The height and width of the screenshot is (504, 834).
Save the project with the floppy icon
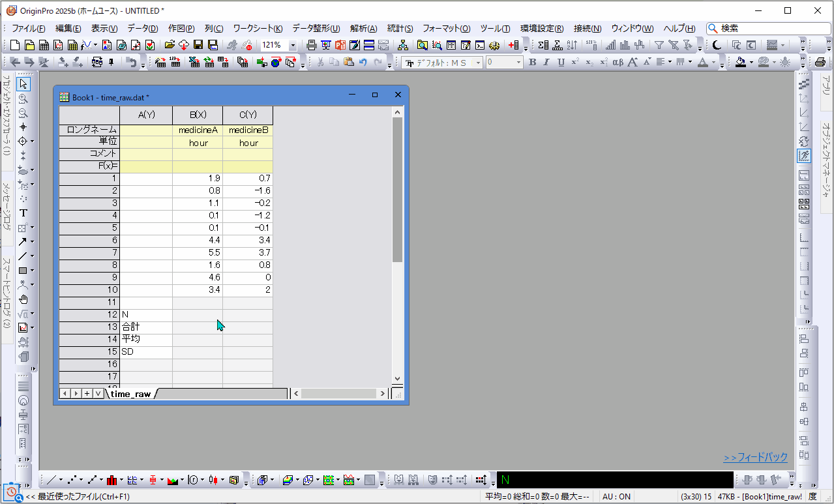(x=198, y=45)
